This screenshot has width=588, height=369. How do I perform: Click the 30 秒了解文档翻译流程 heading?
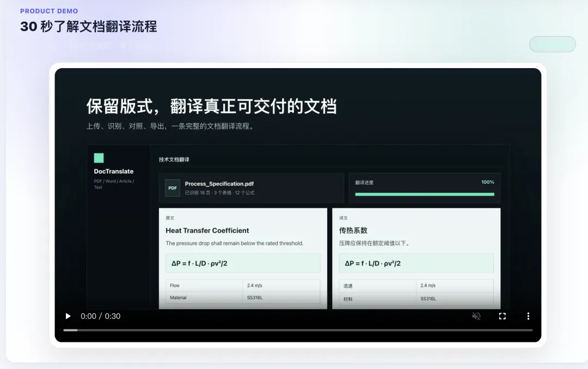coord(89,26)
